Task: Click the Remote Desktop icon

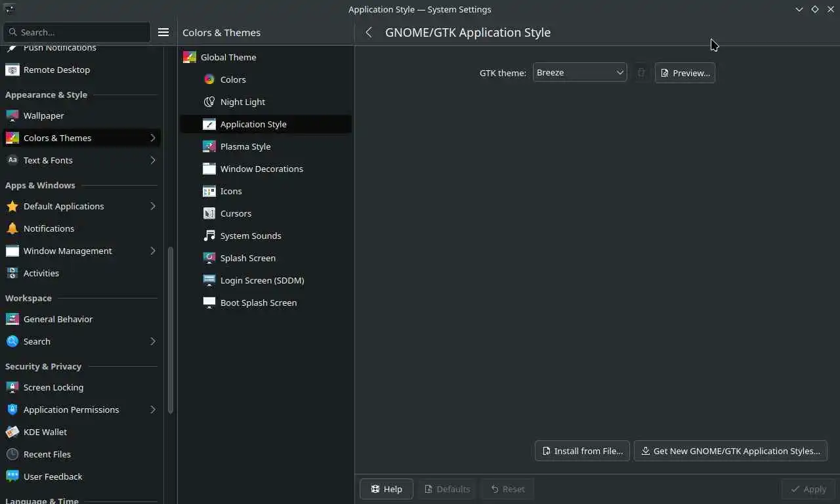Action: point(12,70)
